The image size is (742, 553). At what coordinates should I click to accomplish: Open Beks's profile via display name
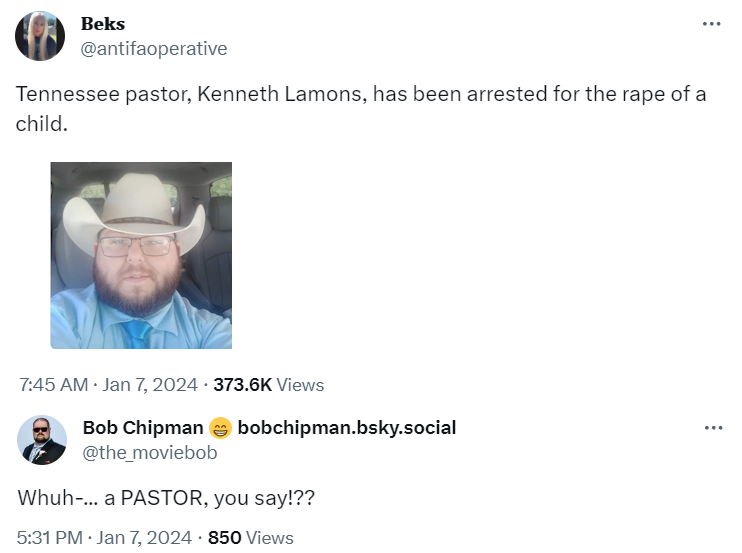(102, 24)
